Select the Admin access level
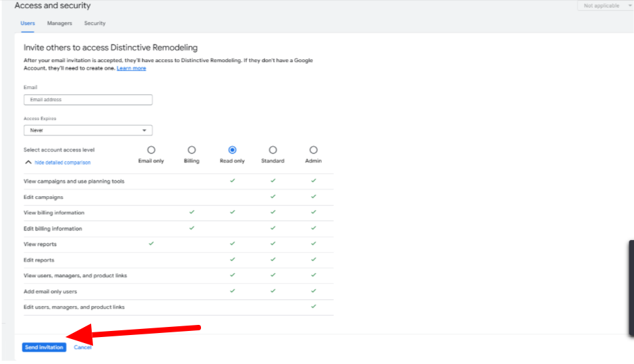Image resolution: width=634 pixels, height=364 pixels. coord(314,150)
